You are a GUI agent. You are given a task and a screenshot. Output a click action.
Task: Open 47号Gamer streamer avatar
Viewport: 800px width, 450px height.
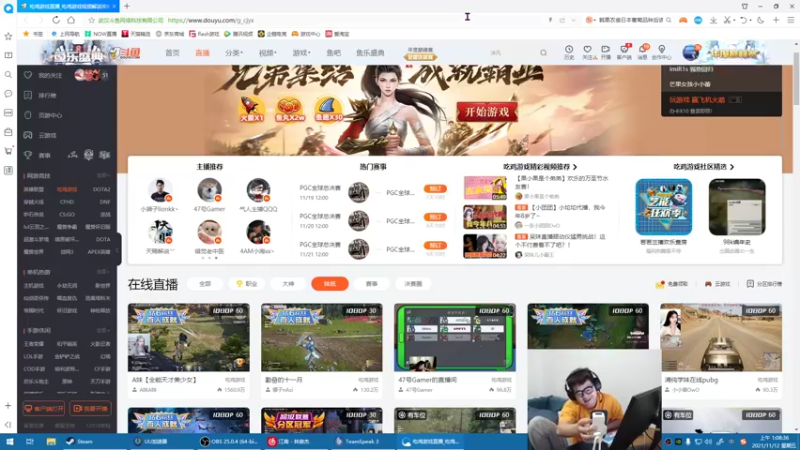[x=210, y=190]
